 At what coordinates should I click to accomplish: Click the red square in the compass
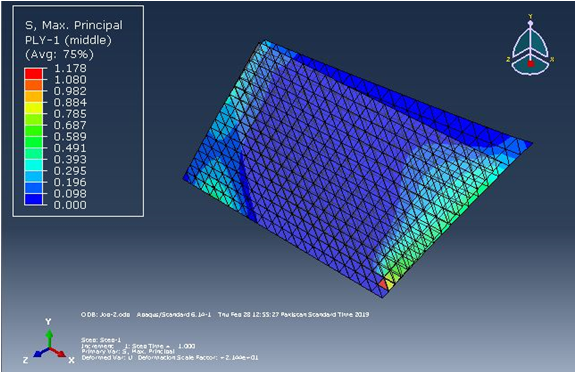point(531,64)
